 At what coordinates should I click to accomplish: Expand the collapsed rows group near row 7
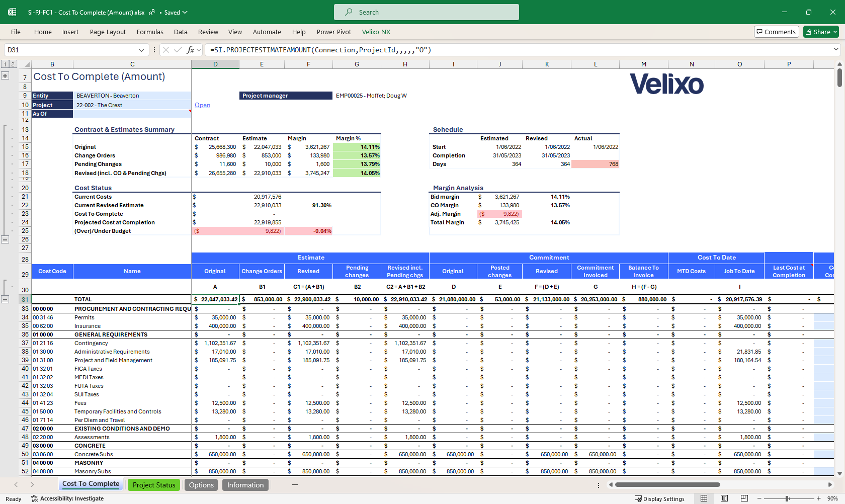pyautogui.click(x=5, y=76)
